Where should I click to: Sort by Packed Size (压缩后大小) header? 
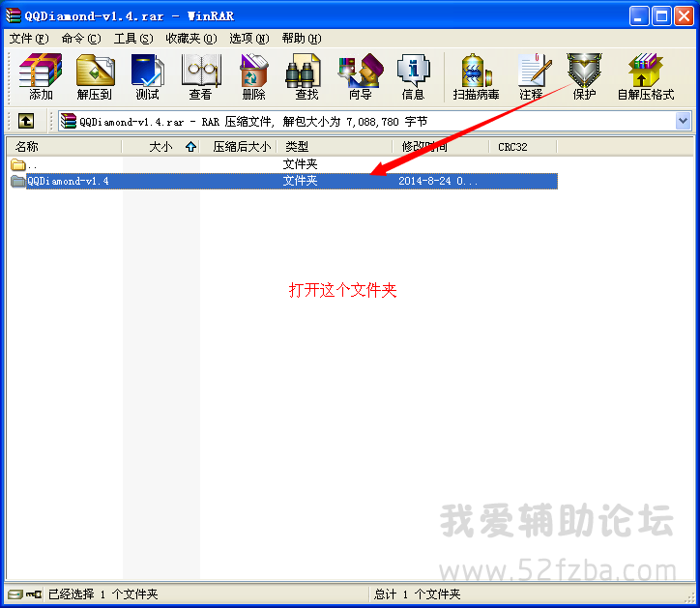(238, 146)
